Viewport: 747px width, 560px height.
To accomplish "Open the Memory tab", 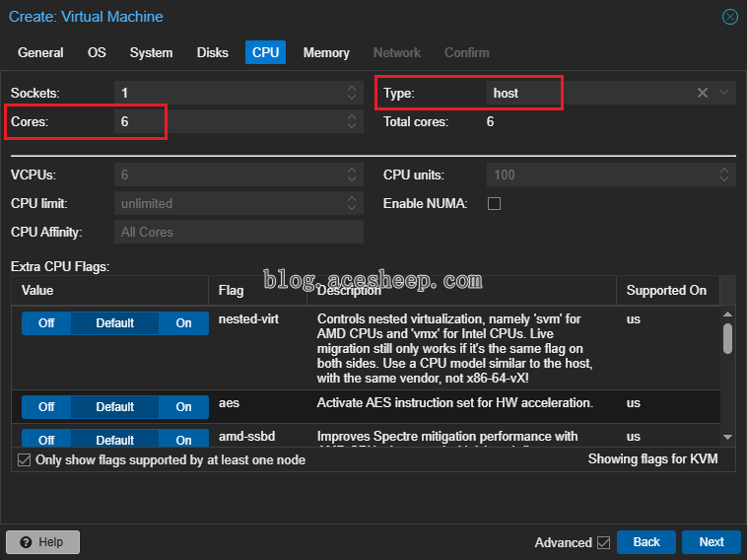I will click(x=326, y=52).
